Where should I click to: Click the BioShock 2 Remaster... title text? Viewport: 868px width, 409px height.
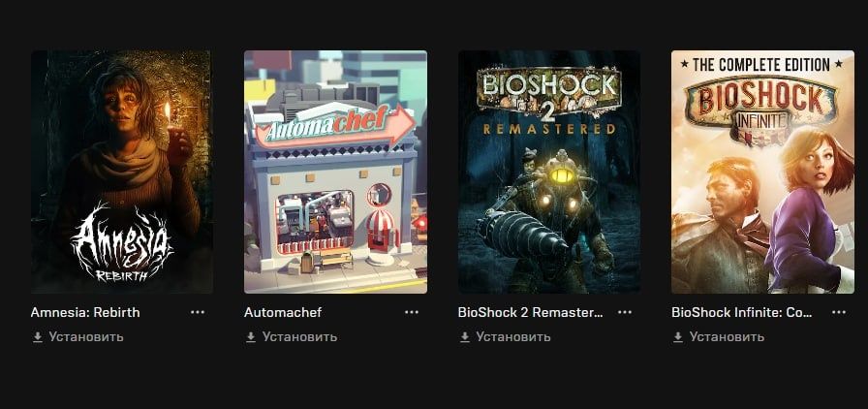click(x=530, y=313)
